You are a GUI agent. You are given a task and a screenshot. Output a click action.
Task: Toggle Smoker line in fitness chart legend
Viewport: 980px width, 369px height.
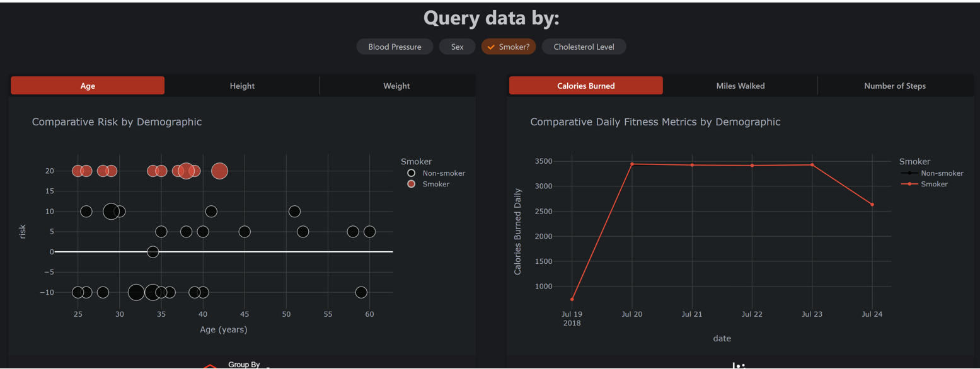(934, 184)
